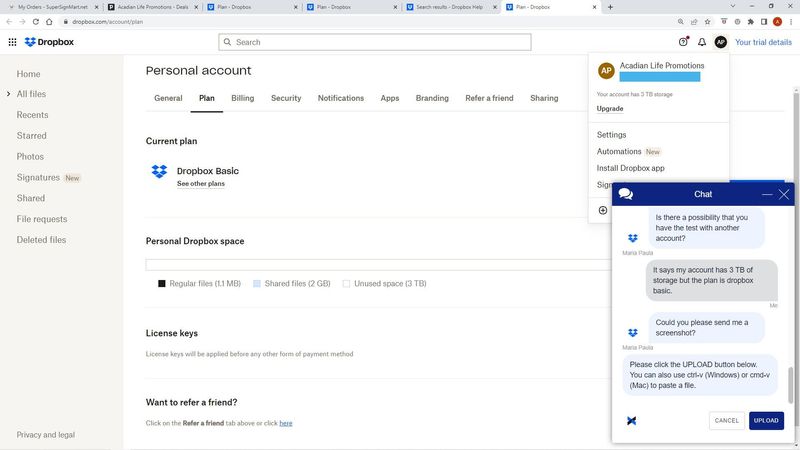Viewport: 800px width, 450px height.
Task: Minimize the Chat panel
Action: point(767,194)
